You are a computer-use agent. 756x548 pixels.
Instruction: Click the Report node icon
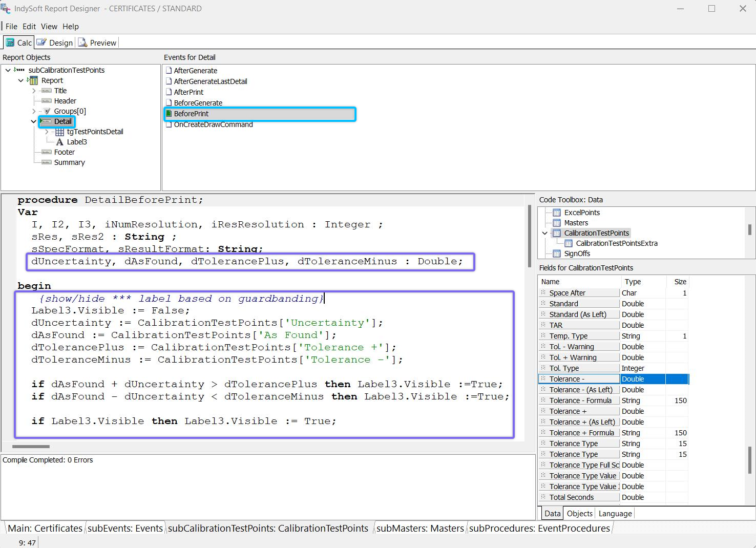point(33,80)
